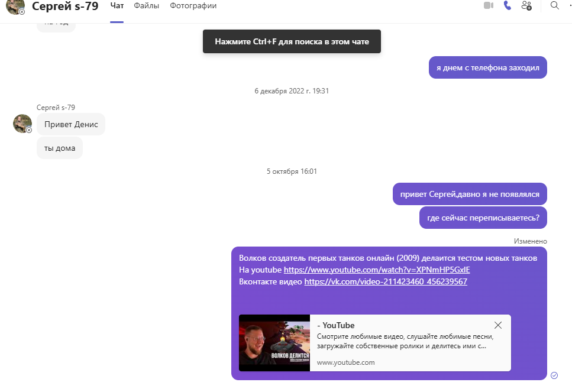572x392 pixels.
Task: Open the youtube.com/watch link
Action: (x=377, y=270)
